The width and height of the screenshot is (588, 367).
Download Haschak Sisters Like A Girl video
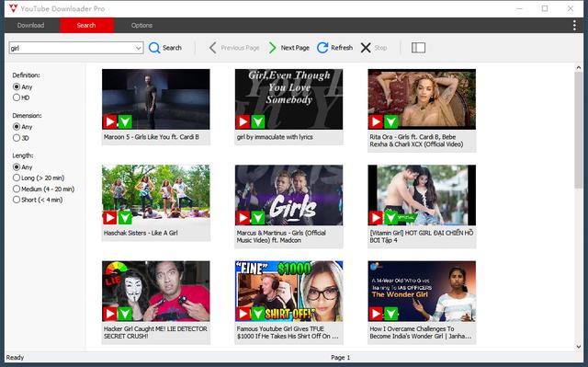tap(125, 218)
